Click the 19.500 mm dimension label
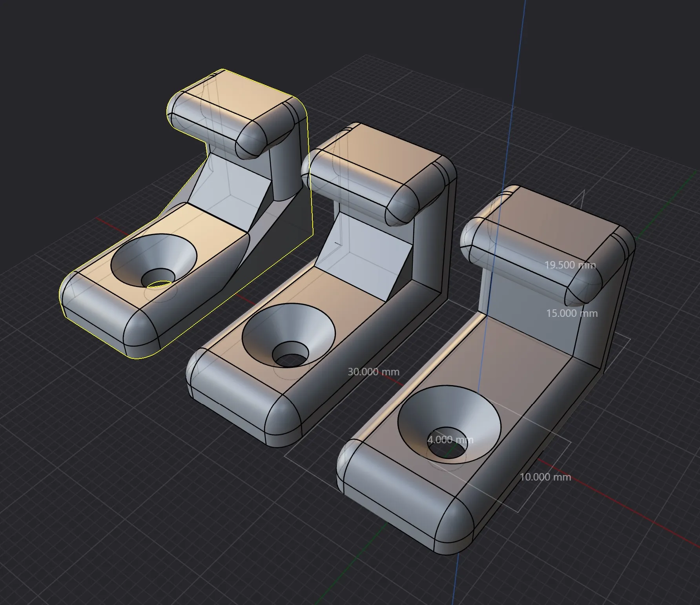 tap(570, 265)
